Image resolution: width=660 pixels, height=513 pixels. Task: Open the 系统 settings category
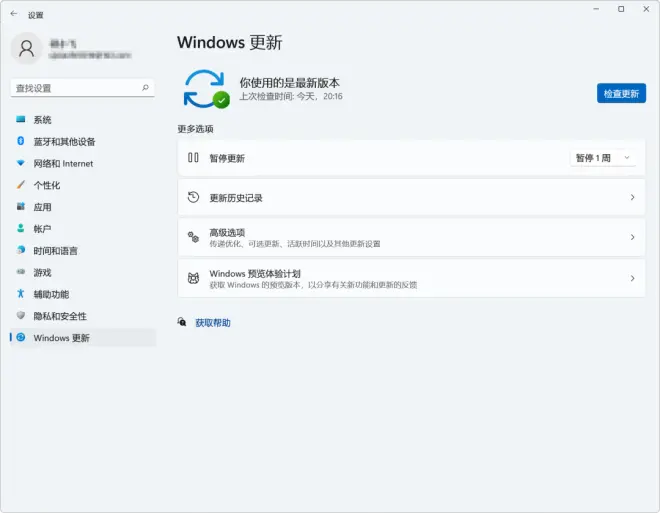(x=83, y=120)
